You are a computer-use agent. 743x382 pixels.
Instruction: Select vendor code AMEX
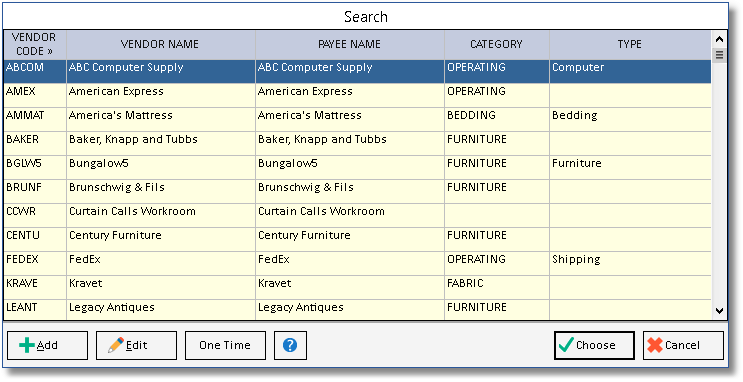point(20,91)
